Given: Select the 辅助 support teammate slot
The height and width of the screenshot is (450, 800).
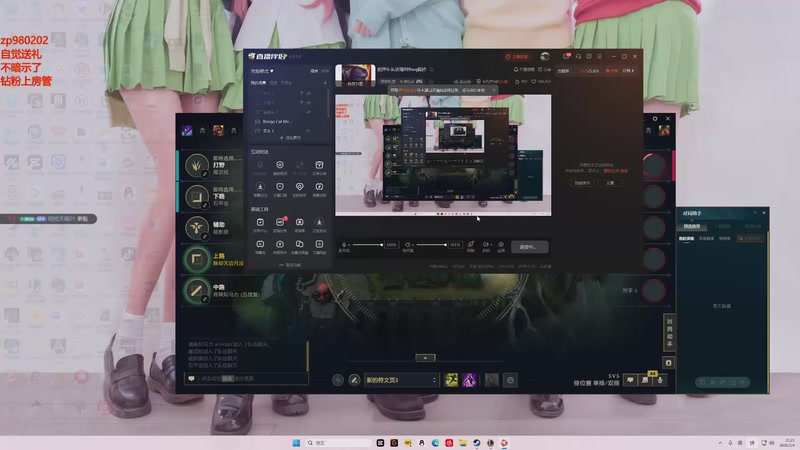Looking at the screenshot, I should point(211,228).
